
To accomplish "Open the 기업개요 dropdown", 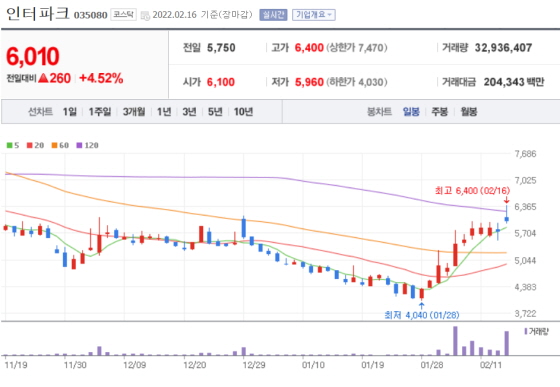I will (x=314, y=15).
